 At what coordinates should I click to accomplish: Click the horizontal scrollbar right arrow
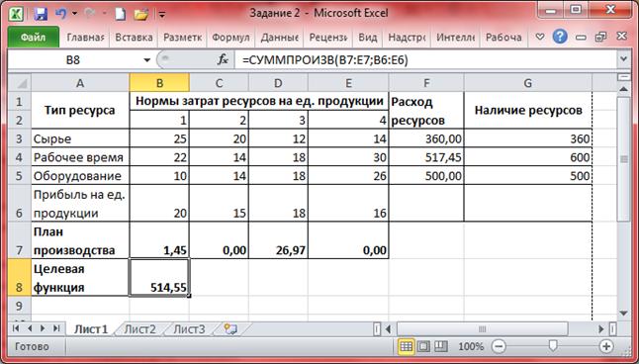[x=601, y=328]
